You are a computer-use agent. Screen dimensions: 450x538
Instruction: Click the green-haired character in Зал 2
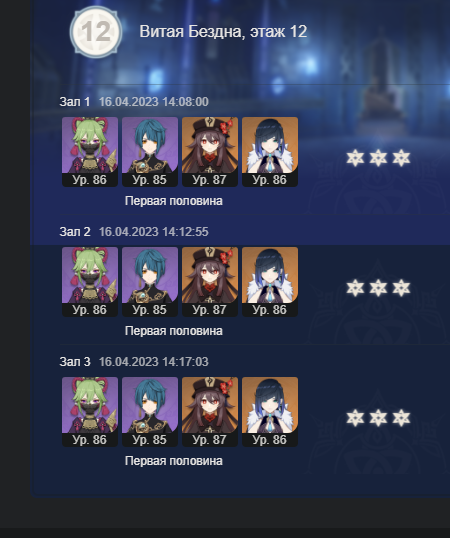click(x=90, y=282)
